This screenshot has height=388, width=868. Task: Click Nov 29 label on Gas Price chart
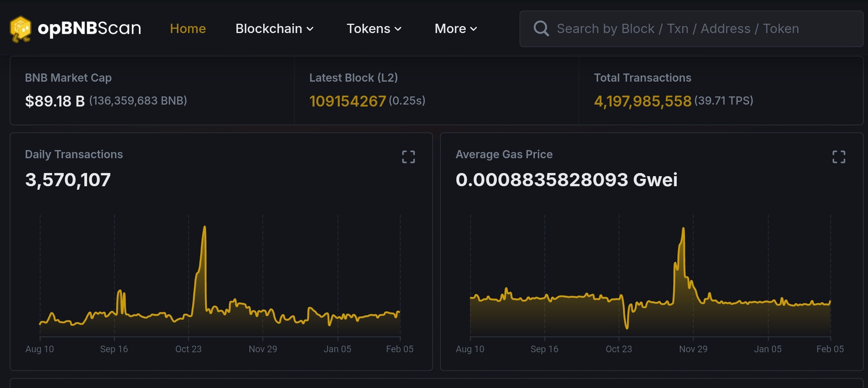point(693,349)
